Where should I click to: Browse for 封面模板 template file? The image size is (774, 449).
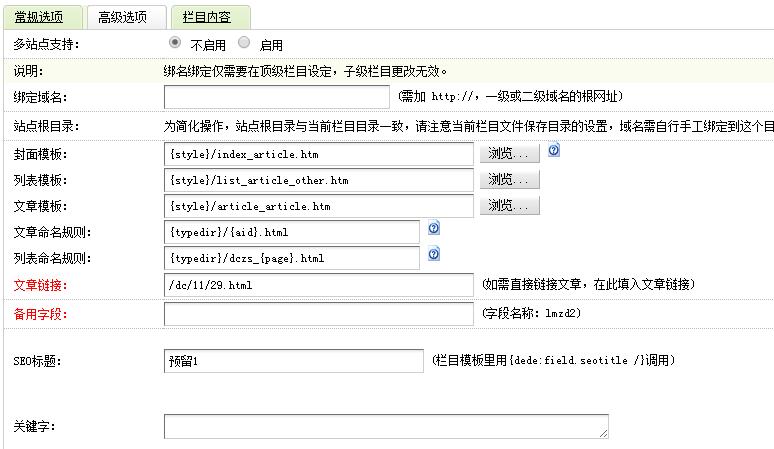click(x=509, y=153)
